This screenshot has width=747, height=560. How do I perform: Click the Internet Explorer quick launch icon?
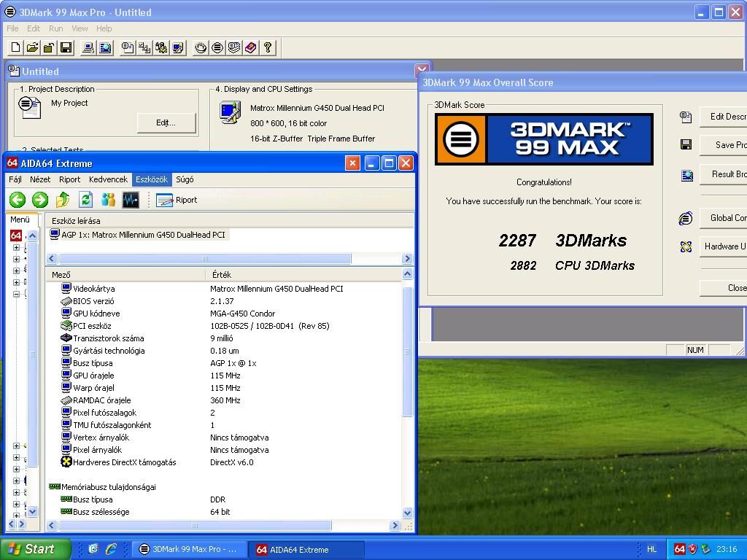click(x=111, y=549)
